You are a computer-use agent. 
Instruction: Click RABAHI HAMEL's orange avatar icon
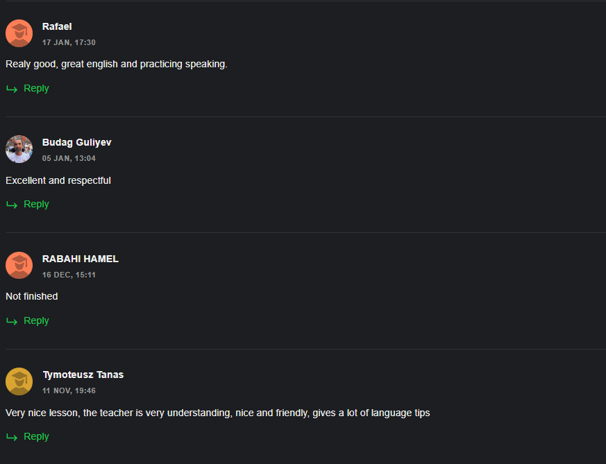pos(19,265)
